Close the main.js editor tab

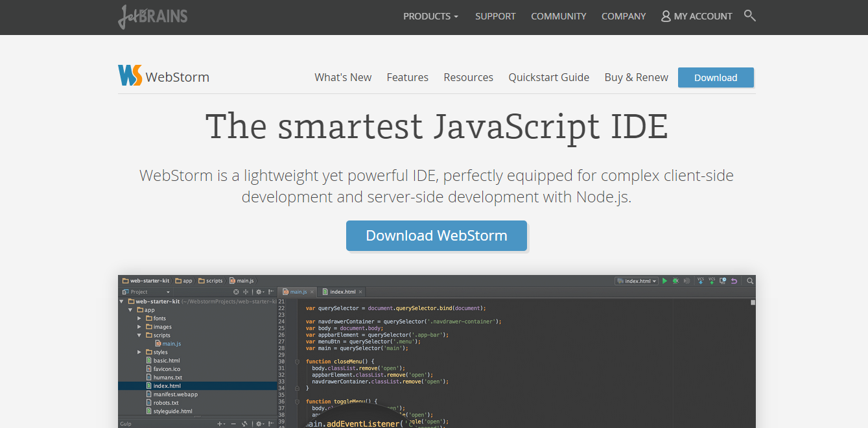coord(312,292)
